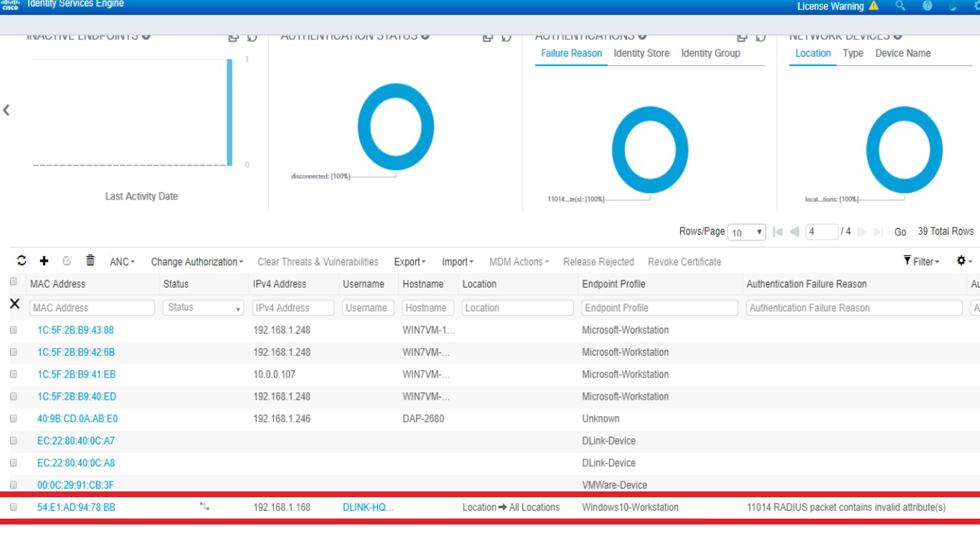Click status icon for 54:E1:AD:94:78:BB
Image resolution: width=980 pixels, height=551 pixels.
[x=204, y=507]
